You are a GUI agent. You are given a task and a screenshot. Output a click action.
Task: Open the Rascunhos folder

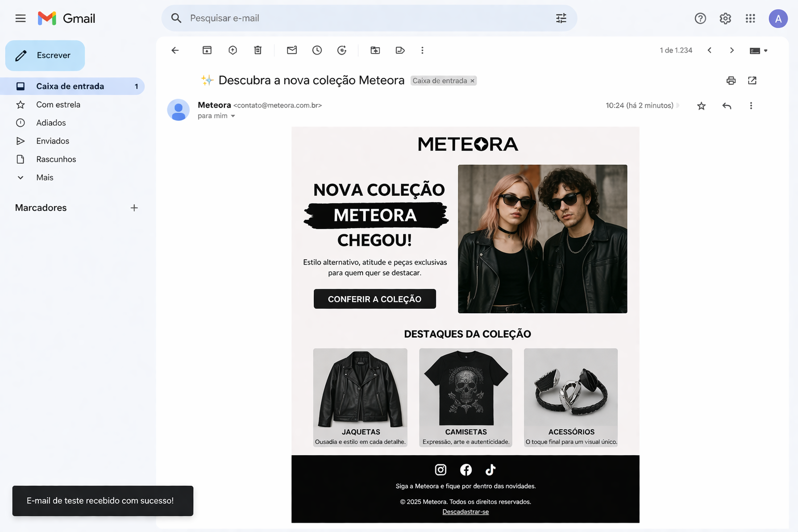point(56,159)
